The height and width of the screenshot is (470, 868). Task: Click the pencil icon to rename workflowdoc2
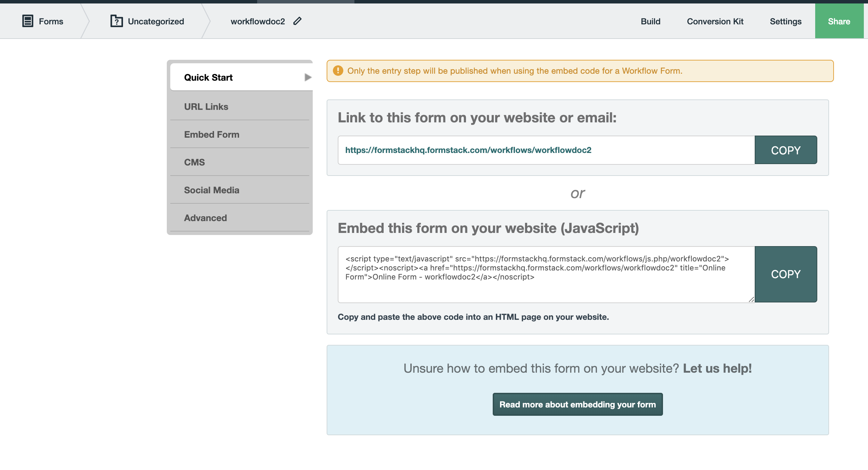coord(297,21)
